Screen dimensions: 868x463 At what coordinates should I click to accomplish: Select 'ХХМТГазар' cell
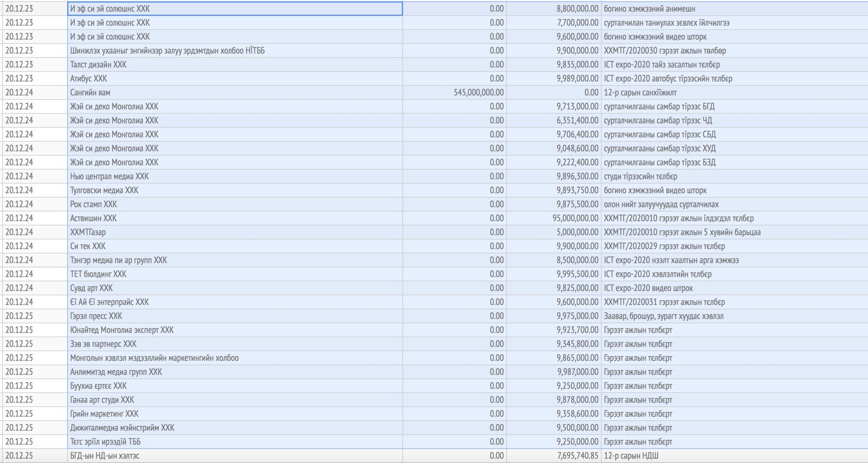point(235,232)
